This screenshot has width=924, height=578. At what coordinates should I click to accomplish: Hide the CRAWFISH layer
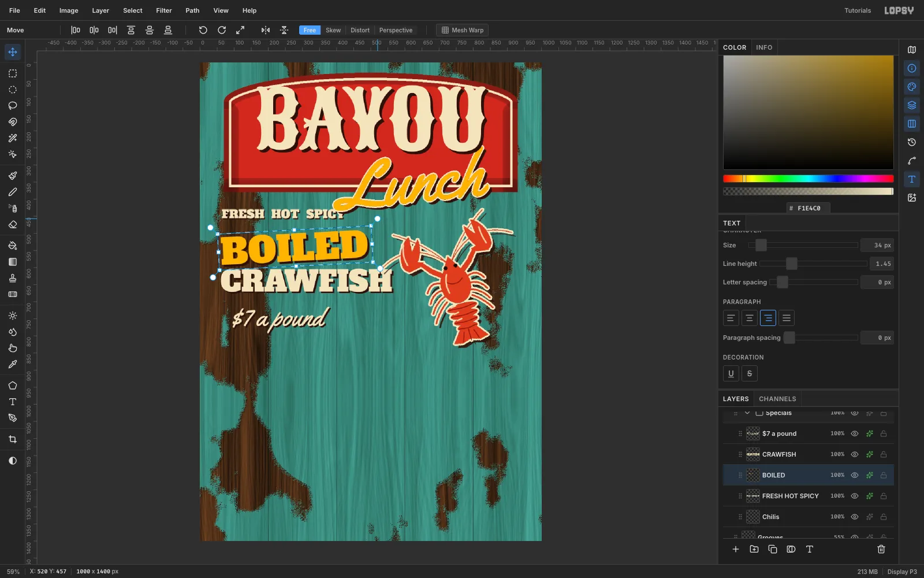coord(855,454)
